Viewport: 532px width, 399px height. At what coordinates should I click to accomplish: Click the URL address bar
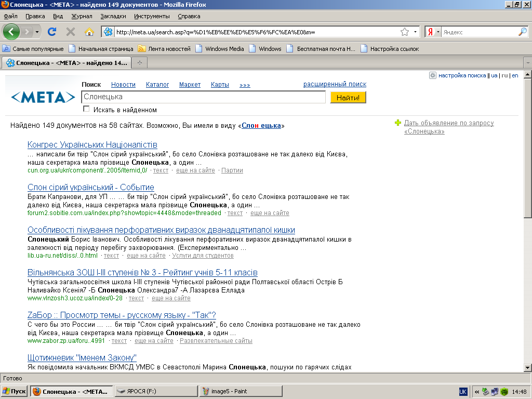257,32
